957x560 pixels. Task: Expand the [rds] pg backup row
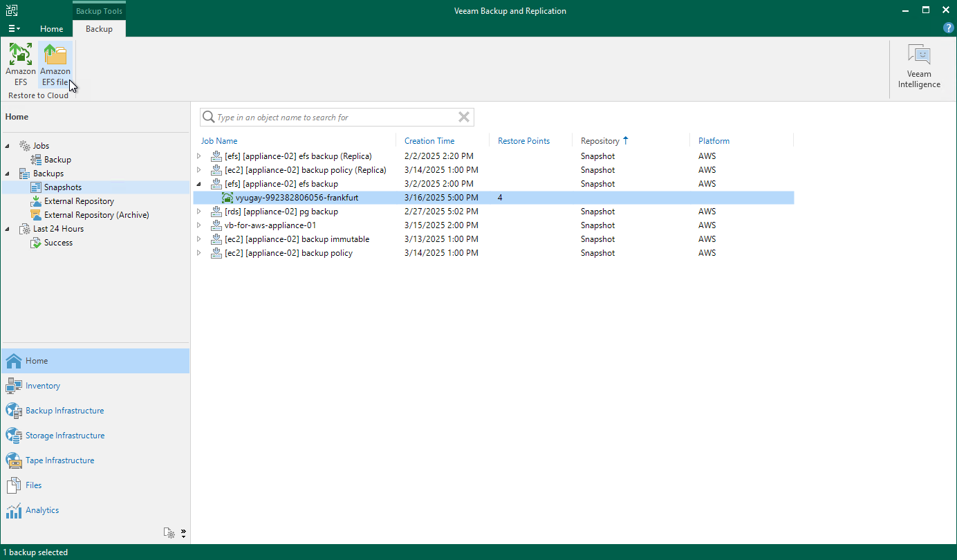pos(199,212)
